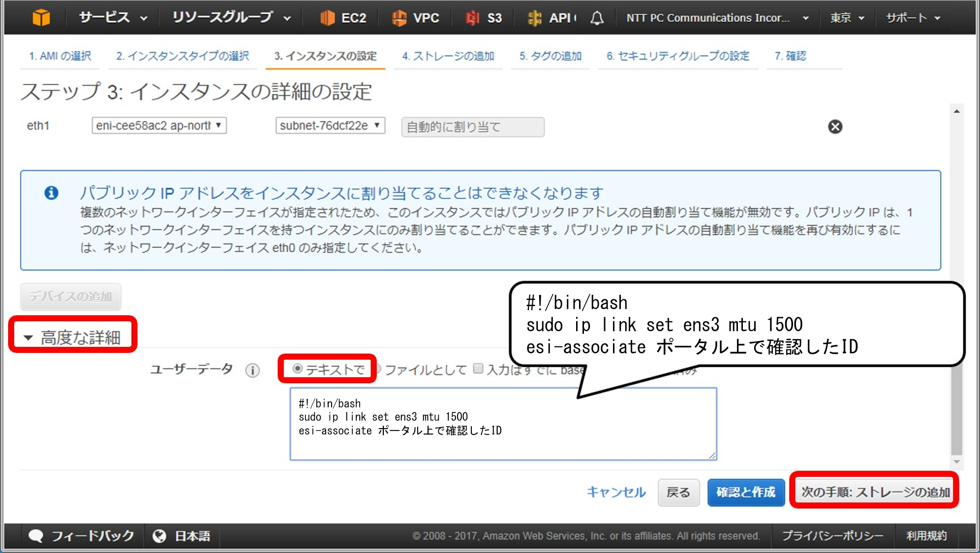Click the 自動的に割り当て IP field
This screenshot has height=553, width=980.
coord(473,127)
